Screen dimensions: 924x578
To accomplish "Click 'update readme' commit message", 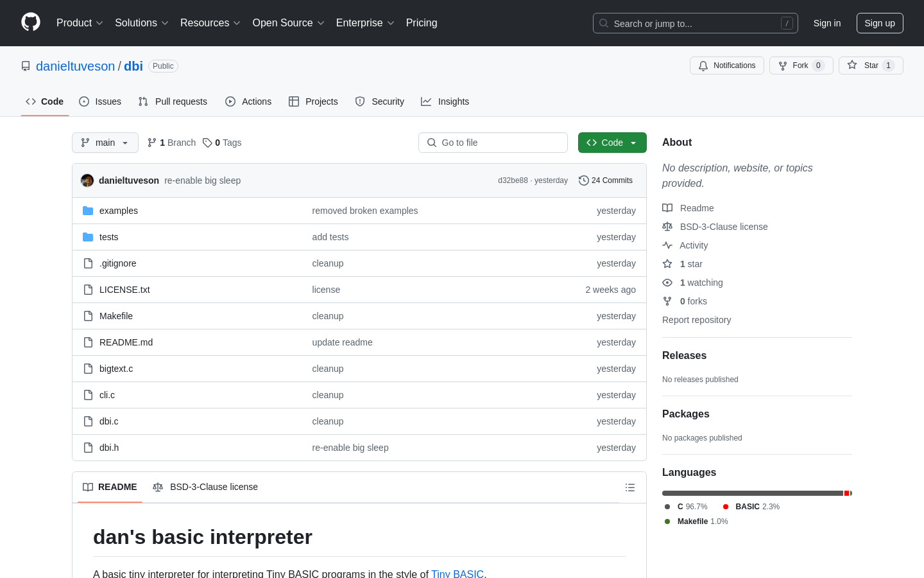I will point(343,342).
